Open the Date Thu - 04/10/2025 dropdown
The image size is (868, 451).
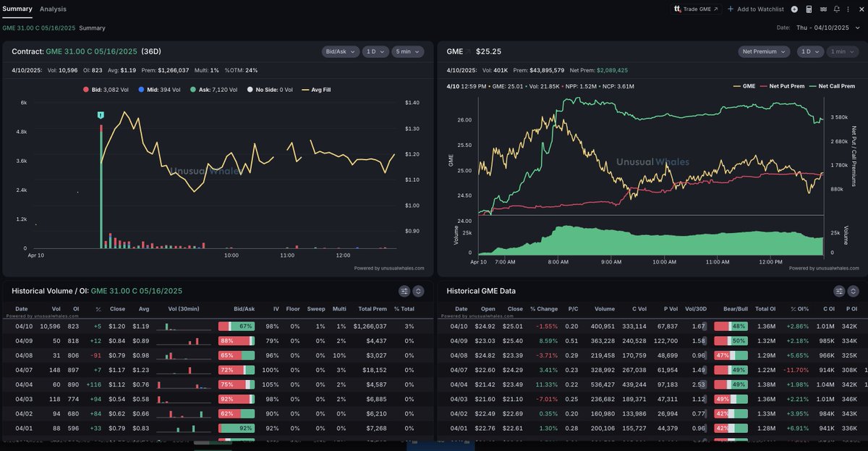coord(827,28)
